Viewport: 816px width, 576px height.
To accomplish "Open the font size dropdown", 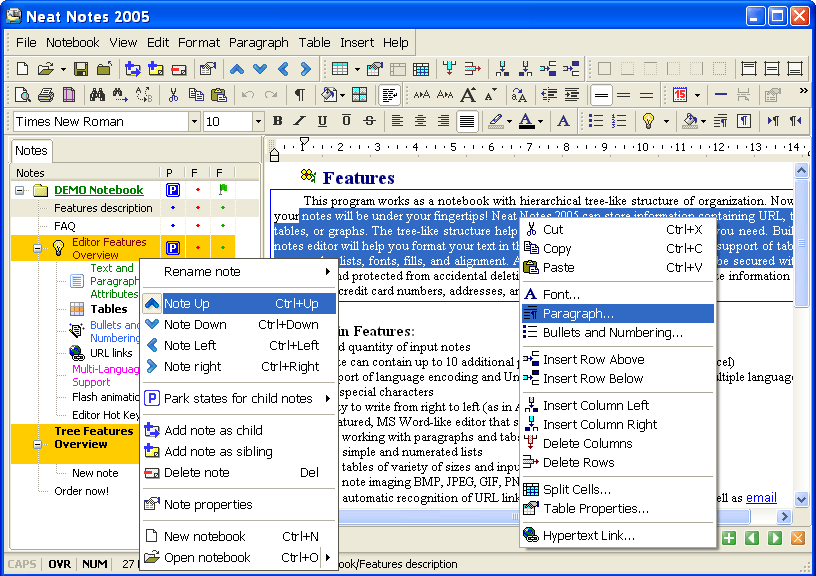I will click(x=258, y=121).
